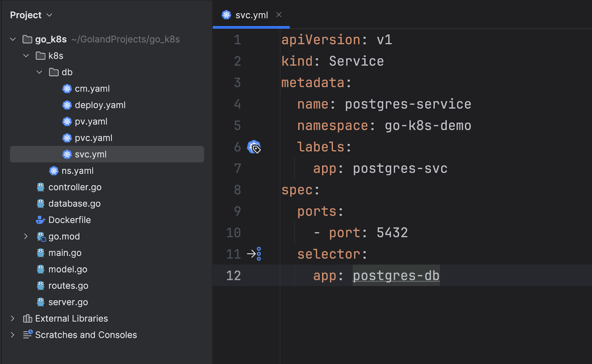Image resolution: width=592 pixels, height=364 pixels.
Task: Click line number 10 in the gutter
Action: pyautogui.click(x=233, y=233)
